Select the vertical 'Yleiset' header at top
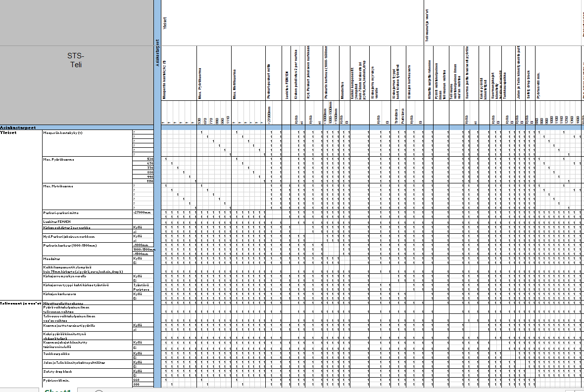Image resolution: width=584 pixels, height=392 pixels. tap(165, 23)
